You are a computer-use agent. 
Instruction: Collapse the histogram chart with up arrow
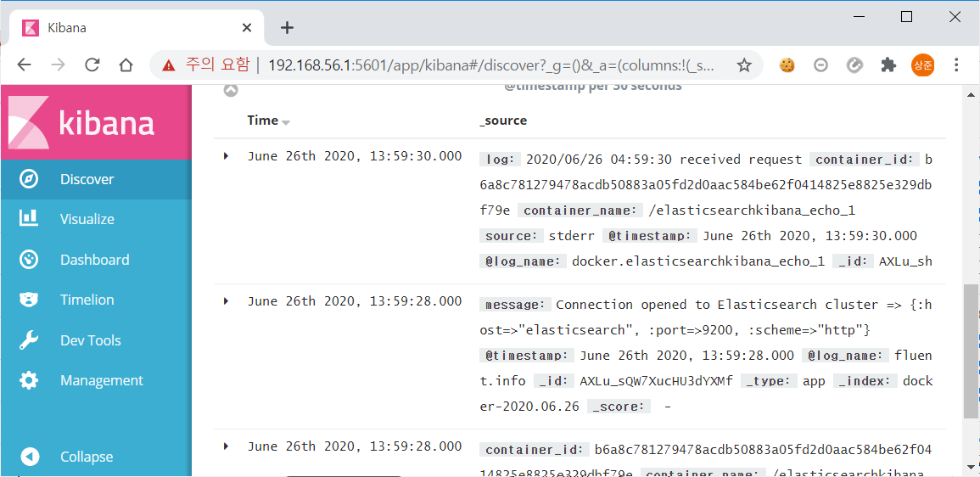click(231, 90)
